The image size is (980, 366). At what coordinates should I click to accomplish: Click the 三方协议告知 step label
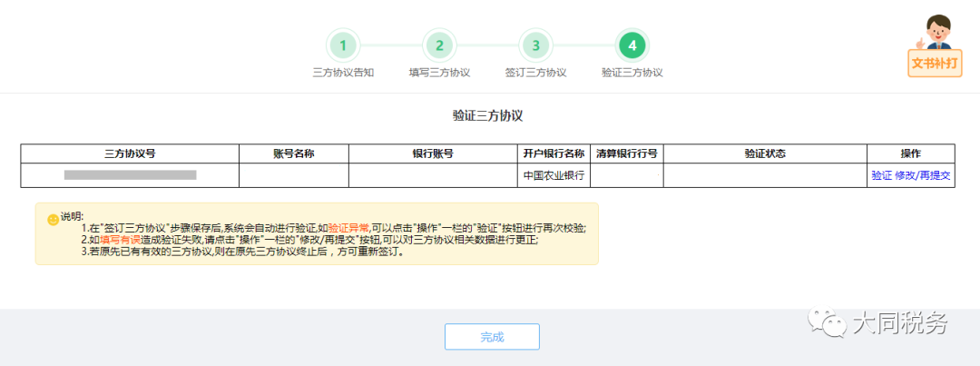coord(343,73)
